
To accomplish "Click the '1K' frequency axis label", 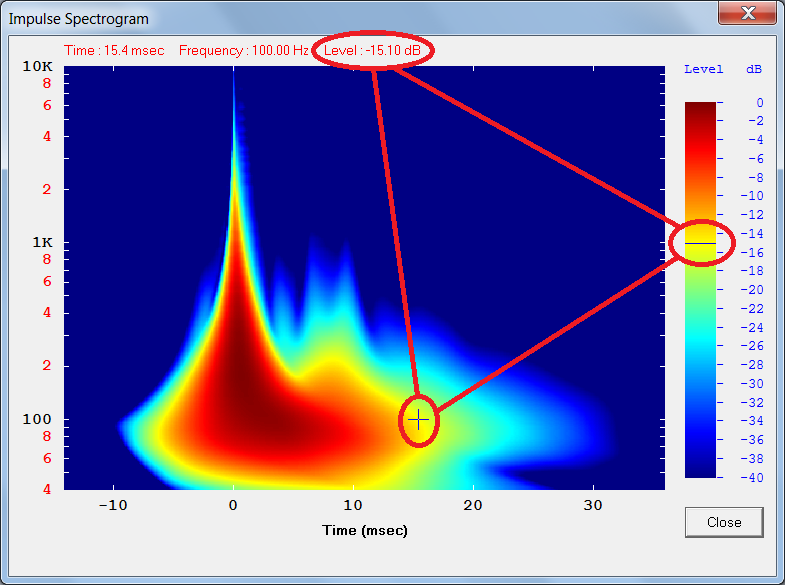I will (42, 243).
